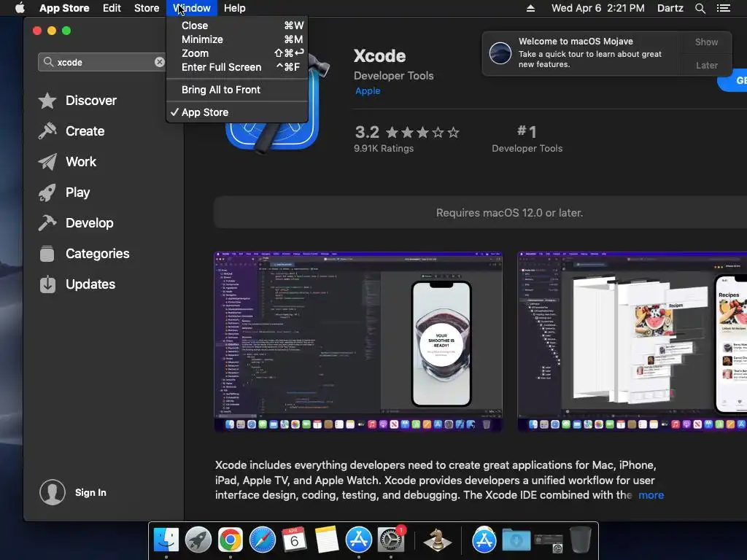Screen dimensions: 747x560
Task: Open the Updates download icon in sidebar
Action: pos(47,284)
